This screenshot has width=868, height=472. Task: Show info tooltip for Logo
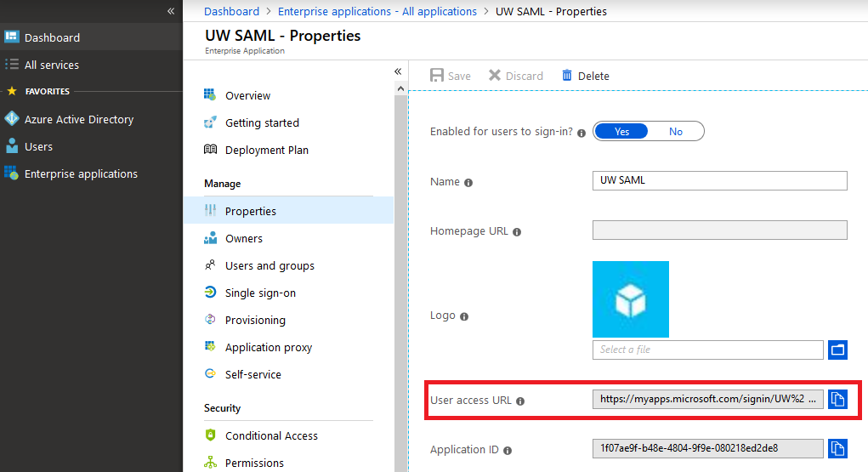464,316
